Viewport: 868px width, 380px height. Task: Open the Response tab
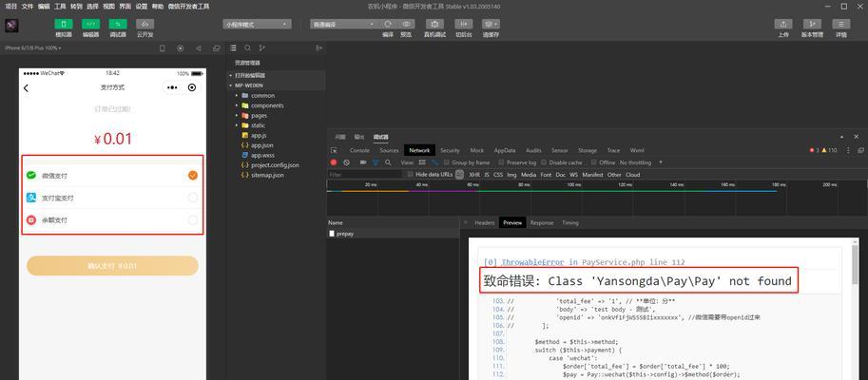click(542, 223)
